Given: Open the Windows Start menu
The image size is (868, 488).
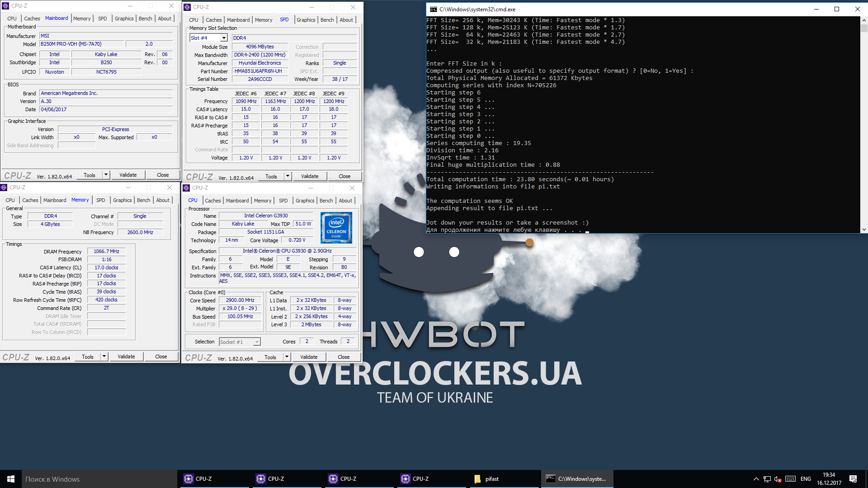Looking at the screenshot, I should point(11,479).
